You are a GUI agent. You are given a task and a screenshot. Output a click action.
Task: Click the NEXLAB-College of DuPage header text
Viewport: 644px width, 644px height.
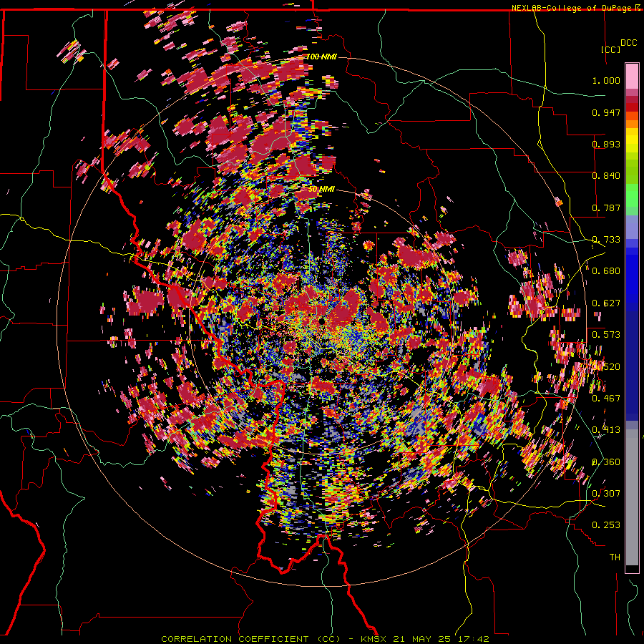click(571, 8)
